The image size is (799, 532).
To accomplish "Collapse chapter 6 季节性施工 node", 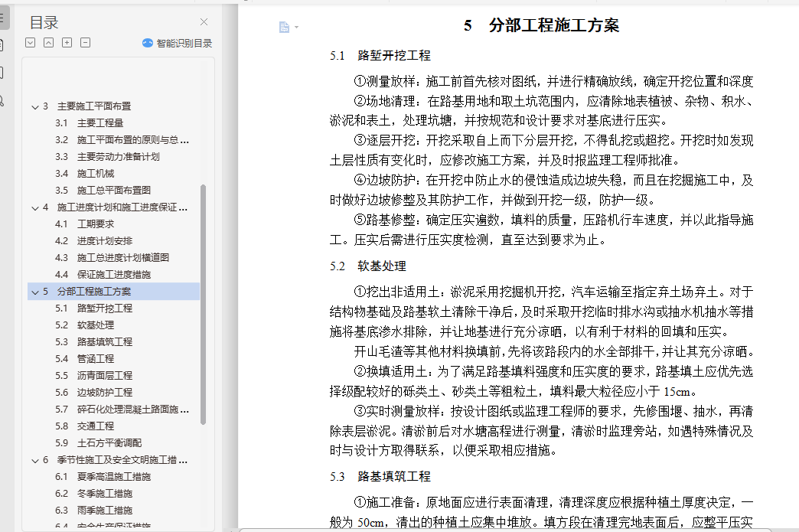I will 35,461.
